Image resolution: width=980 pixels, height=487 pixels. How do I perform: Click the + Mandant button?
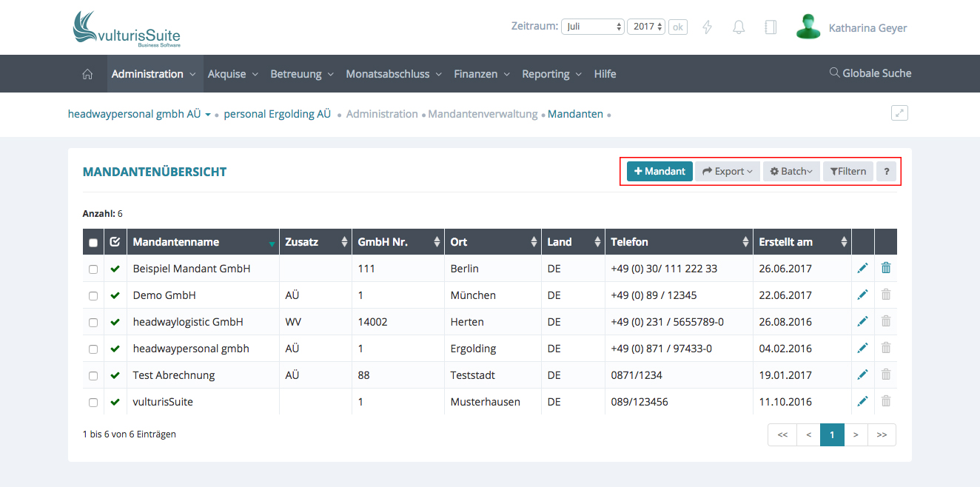660,172
